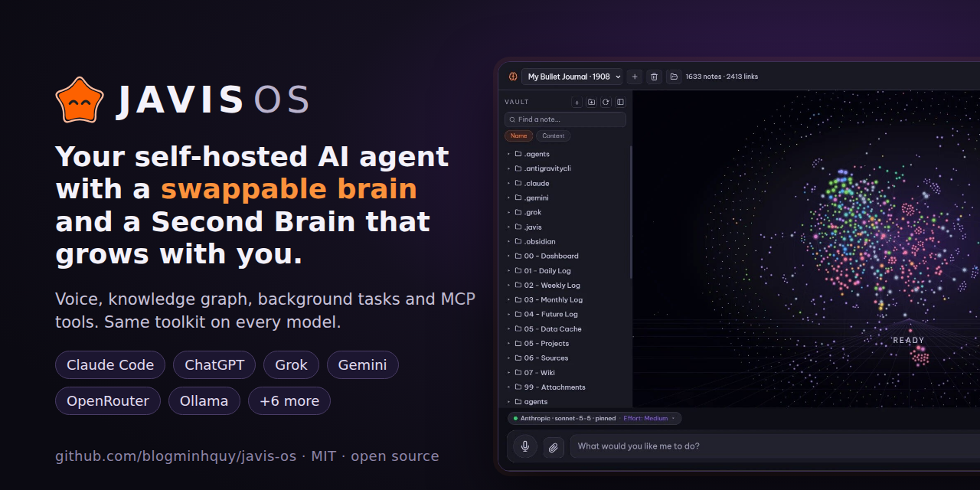Expand the 01 - Daily Log folder
Viewport: 980px width, 490px height.
pyautogui.click(x=508, y=270)
